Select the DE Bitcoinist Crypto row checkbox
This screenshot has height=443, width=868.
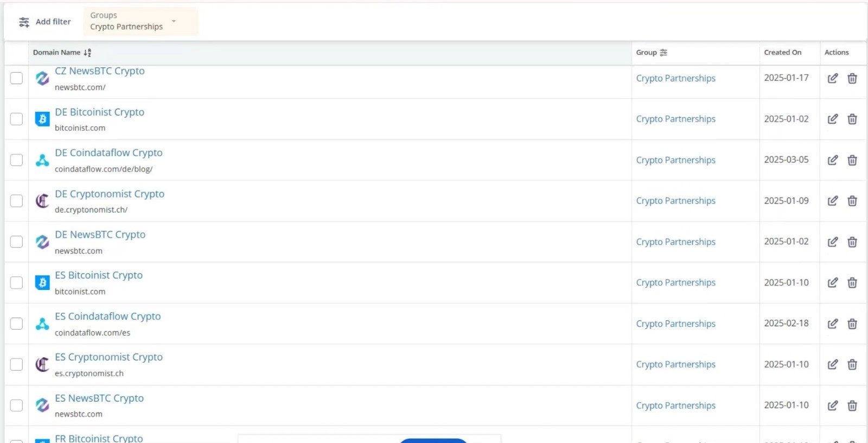click(17, 119)
